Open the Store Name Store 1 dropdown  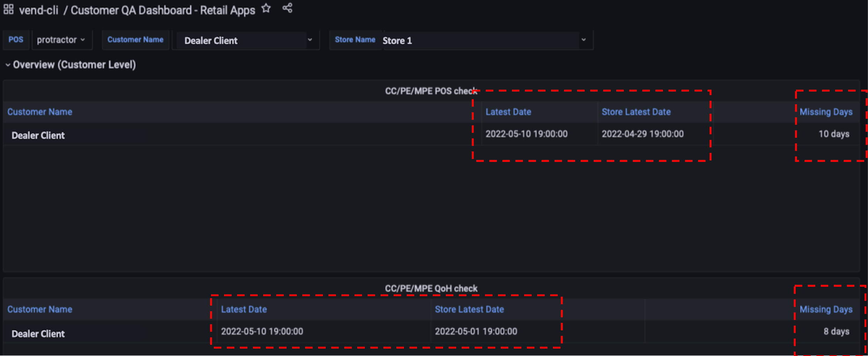pyautogui.click(x=487, y=41)
